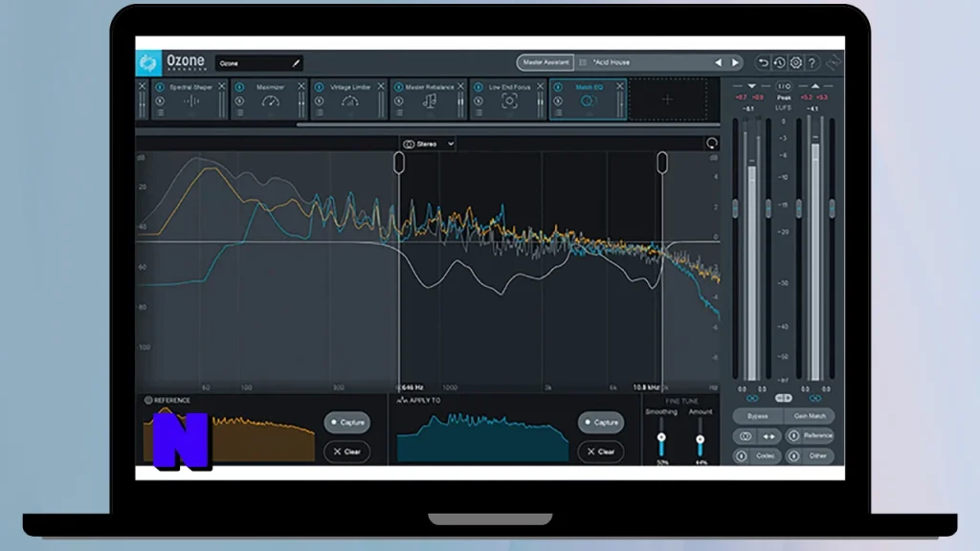Select the Spectral Shaper module icon
Image resolution: width=980 pixels, height=551 pixels.
click(x=191, y=101)
